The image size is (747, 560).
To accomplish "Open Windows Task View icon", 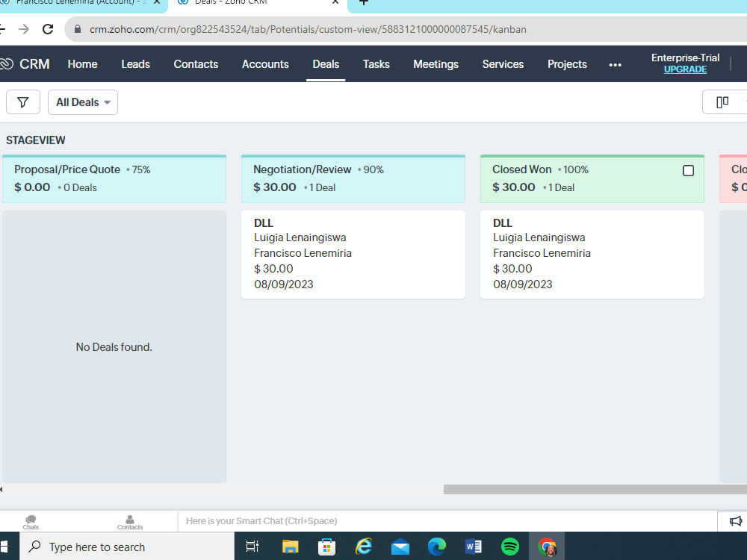I will 252,547.
